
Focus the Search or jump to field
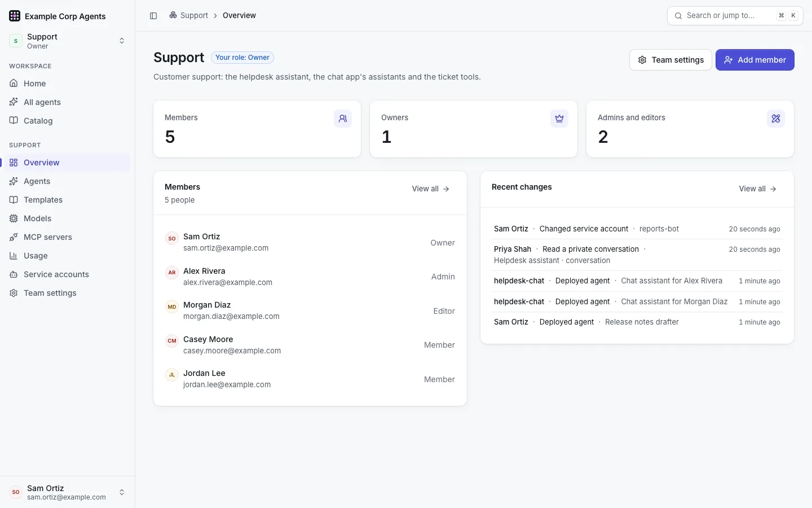(x=735, y=16)
